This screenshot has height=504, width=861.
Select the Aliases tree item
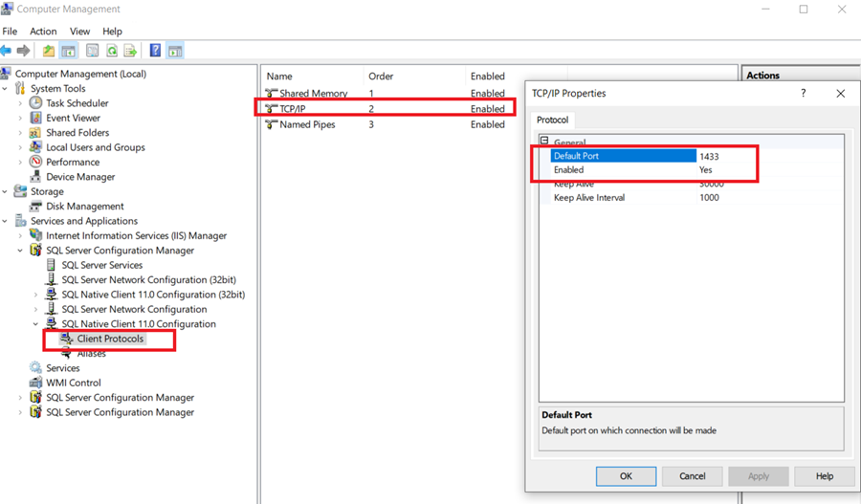point(92,354)
